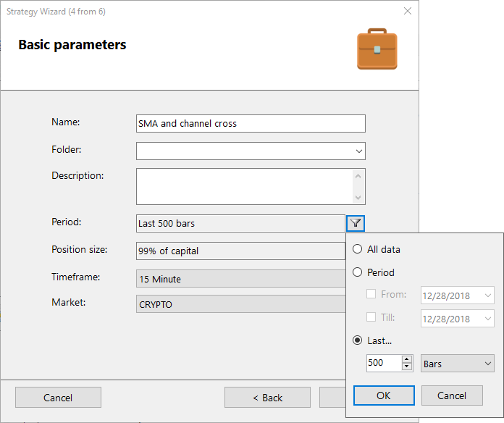504x423 pixels.
Task: Expand the Till date picker dropdown
Action: click(x=487, y=318)
